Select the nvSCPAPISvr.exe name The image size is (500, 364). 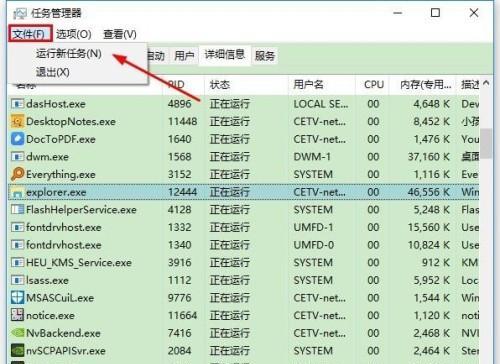point(66,351)
